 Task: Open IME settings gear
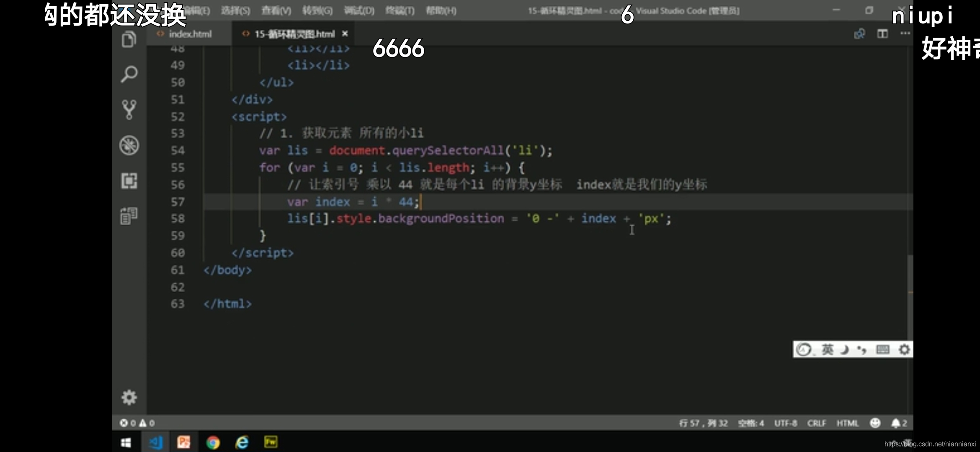[904, 349]
